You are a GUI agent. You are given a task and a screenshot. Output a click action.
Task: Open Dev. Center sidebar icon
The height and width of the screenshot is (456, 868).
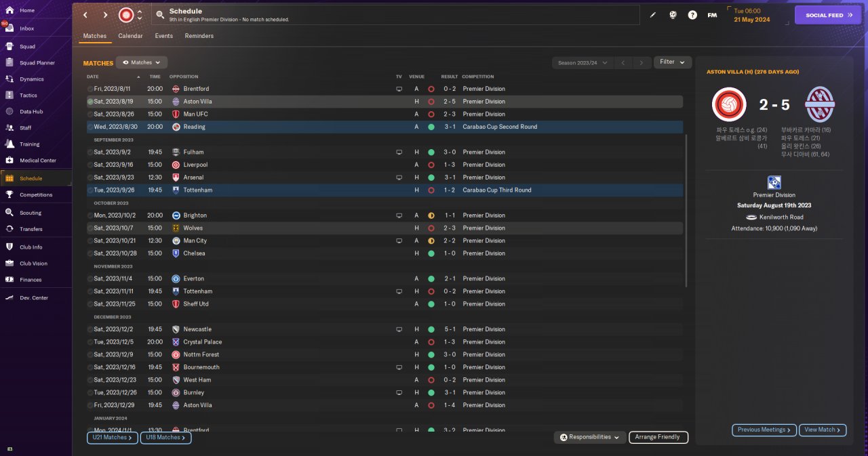click(9, 298)
